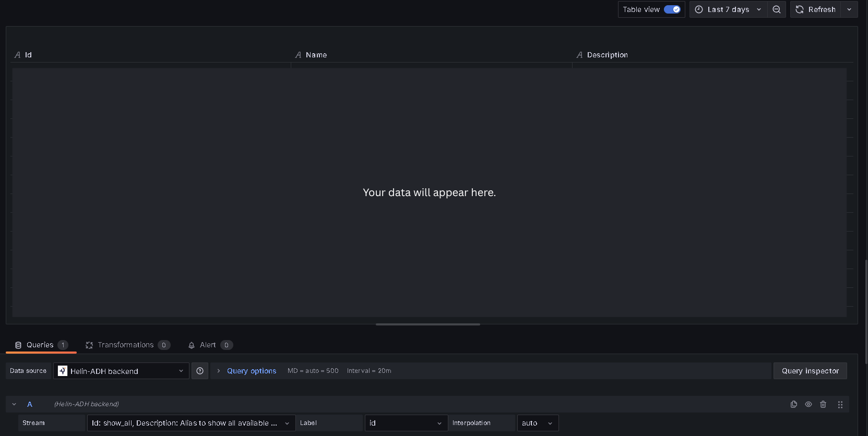Click the Interval = 20m text

pos(369,371)
